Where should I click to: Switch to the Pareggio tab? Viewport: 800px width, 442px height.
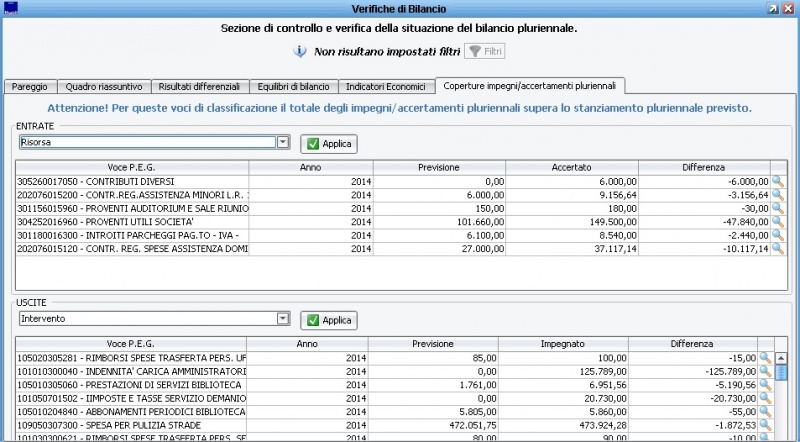(29, 87)
